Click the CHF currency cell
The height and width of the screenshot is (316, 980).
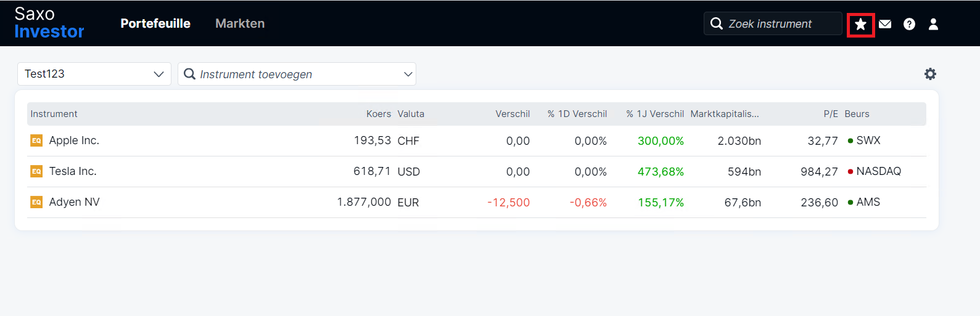pos(408,141)
